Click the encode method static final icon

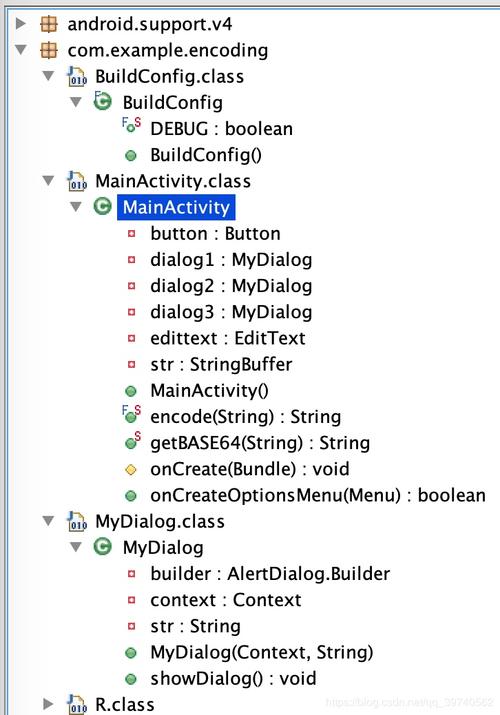(131, 414)
